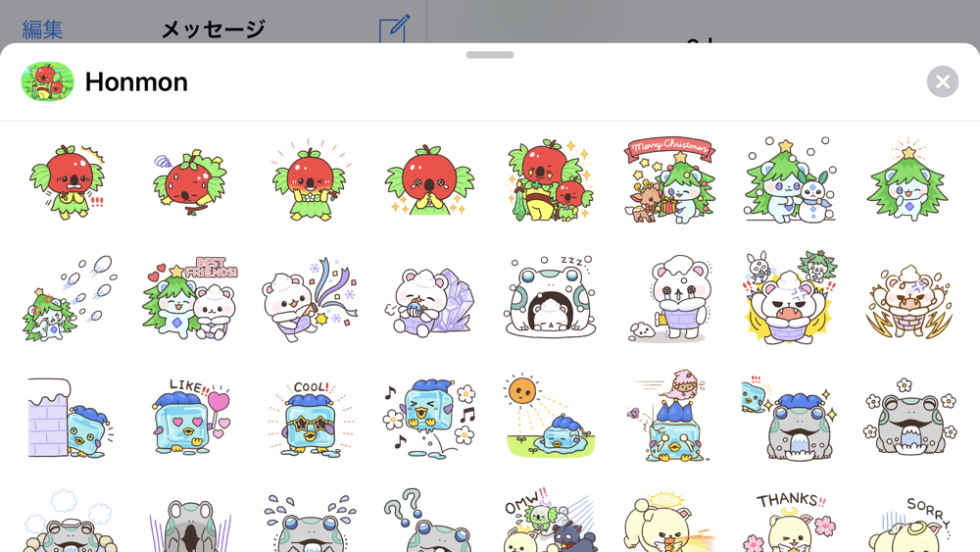980x552 pixels.
Task: Tap the Honmon pack title text
Action: [x=136, y=82]
